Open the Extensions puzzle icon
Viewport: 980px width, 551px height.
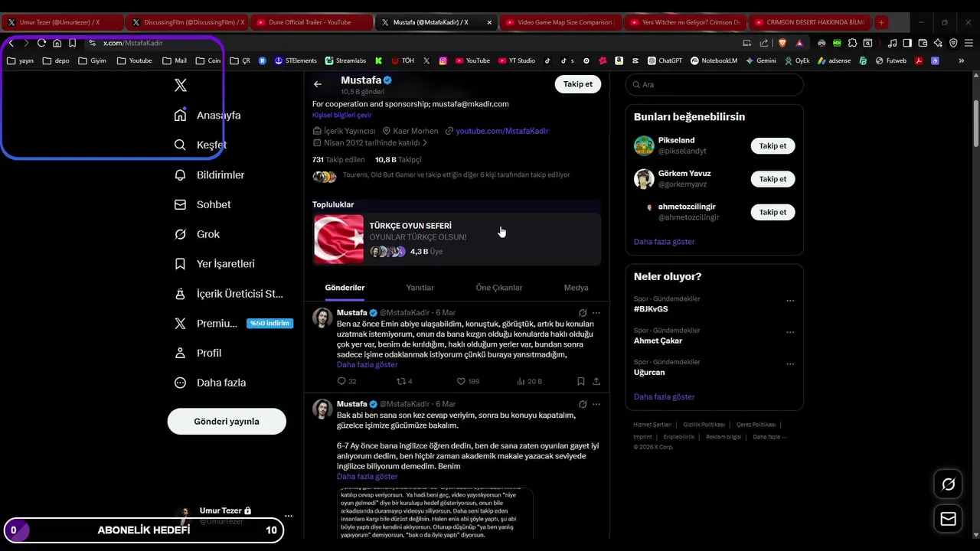(852, 43)
